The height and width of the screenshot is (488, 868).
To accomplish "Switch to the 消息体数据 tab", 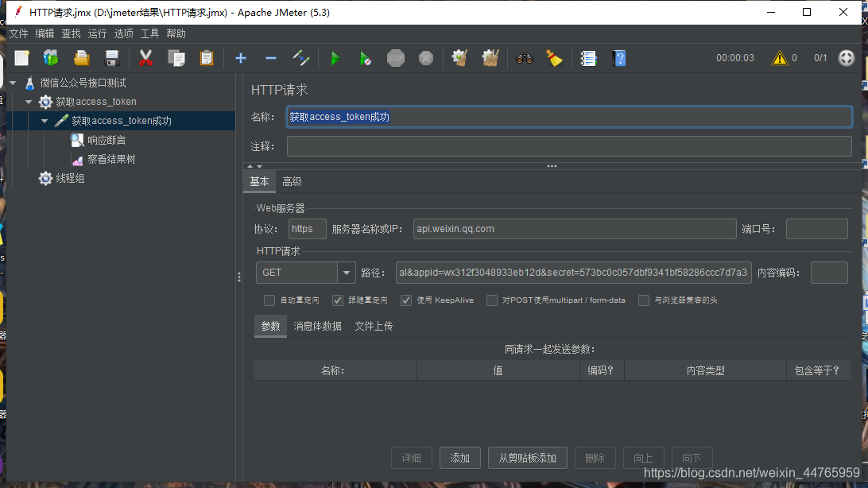I will (318, 326).
